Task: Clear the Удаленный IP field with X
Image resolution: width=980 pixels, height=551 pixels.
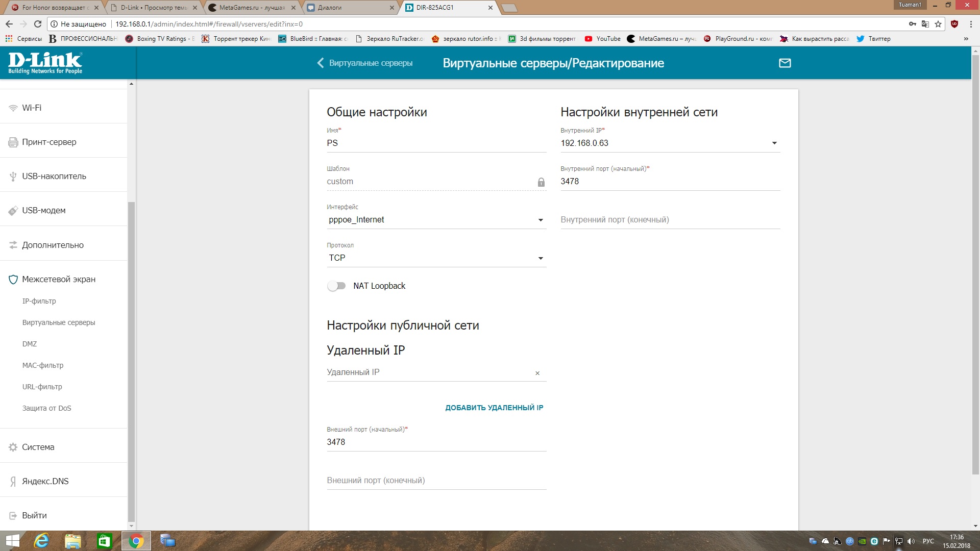Action: [x=537, y=373]
